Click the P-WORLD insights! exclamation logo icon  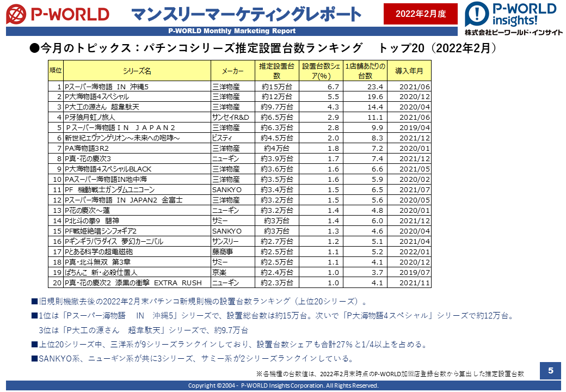pyautogui.click(x=477, y=15)
